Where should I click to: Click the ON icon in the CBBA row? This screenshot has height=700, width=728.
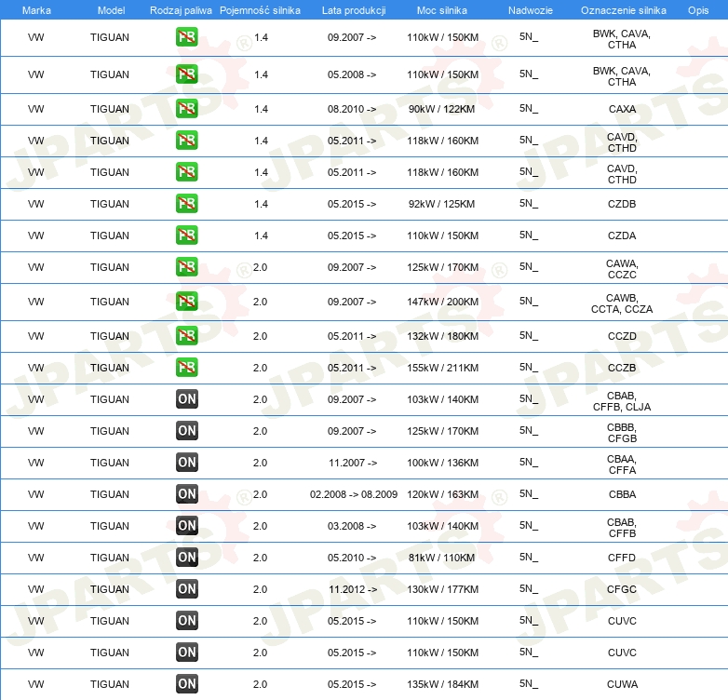pos(186,494)
